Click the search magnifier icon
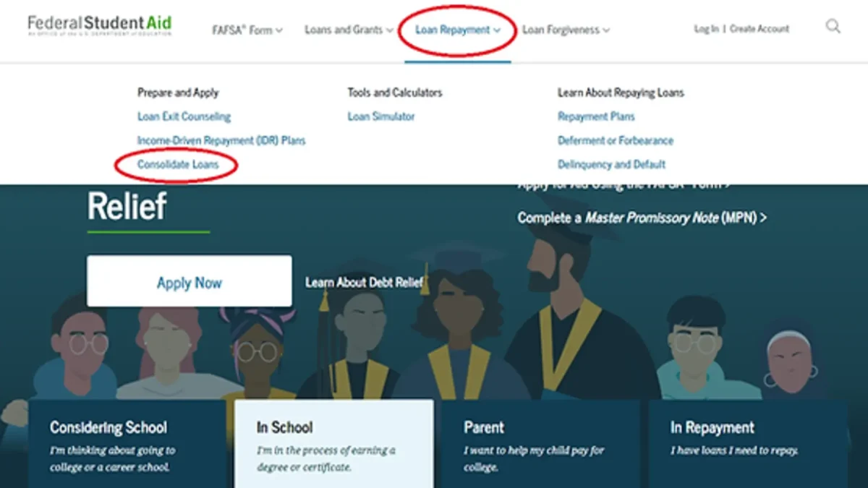868x488 pixels. point(833,27)
